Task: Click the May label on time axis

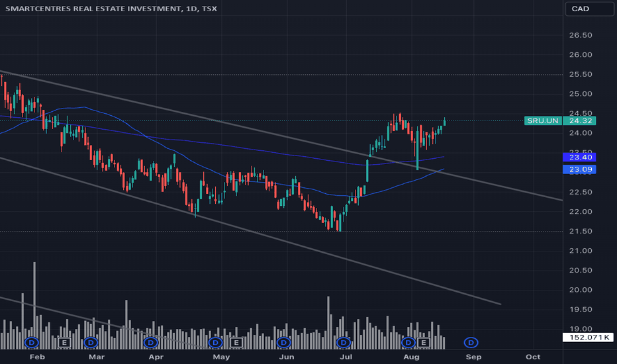Action: 221,357
